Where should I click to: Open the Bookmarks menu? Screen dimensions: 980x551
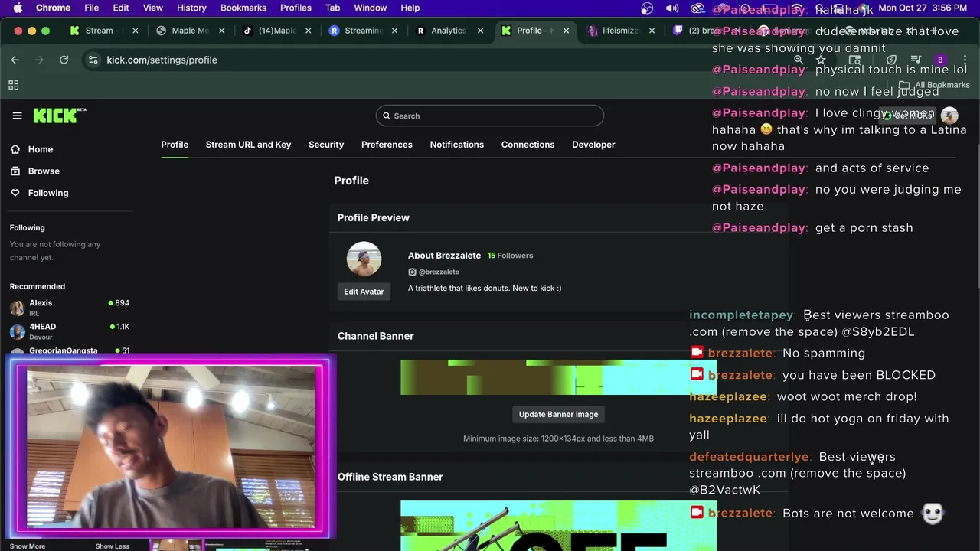243,8
